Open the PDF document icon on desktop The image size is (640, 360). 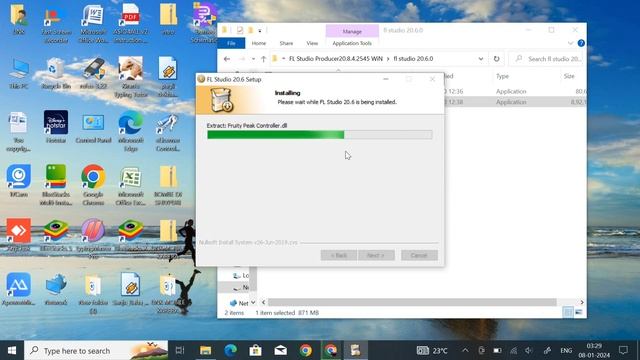131,24
